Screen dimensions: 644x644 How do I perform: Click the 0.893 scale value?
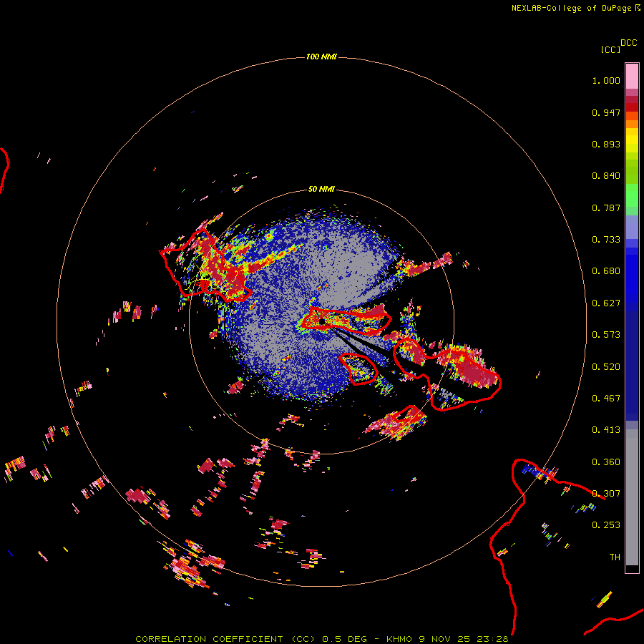tap(606, 144)
